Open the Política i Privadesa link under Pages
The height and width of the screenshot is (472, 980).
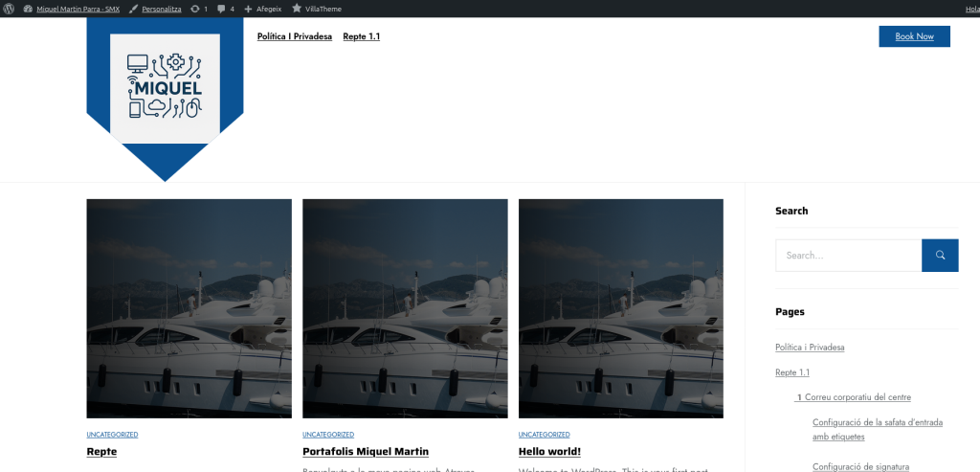click(x=810, y=347)
